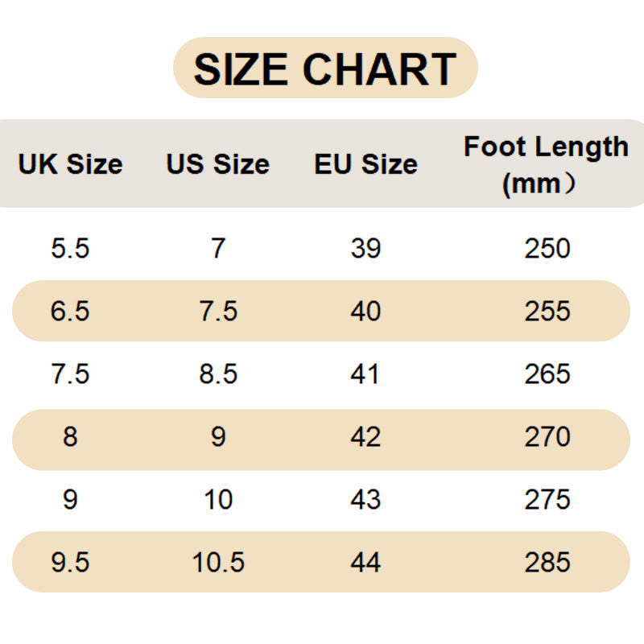Click the Foot Length (mm) header
Viewport: 644px width, 644px height.
547,165
